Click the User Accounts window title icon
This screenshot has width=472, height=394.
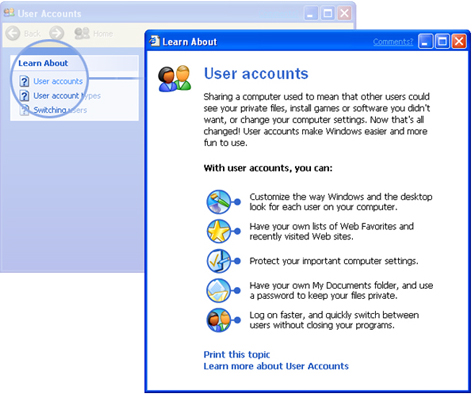(x=9, y=13)
